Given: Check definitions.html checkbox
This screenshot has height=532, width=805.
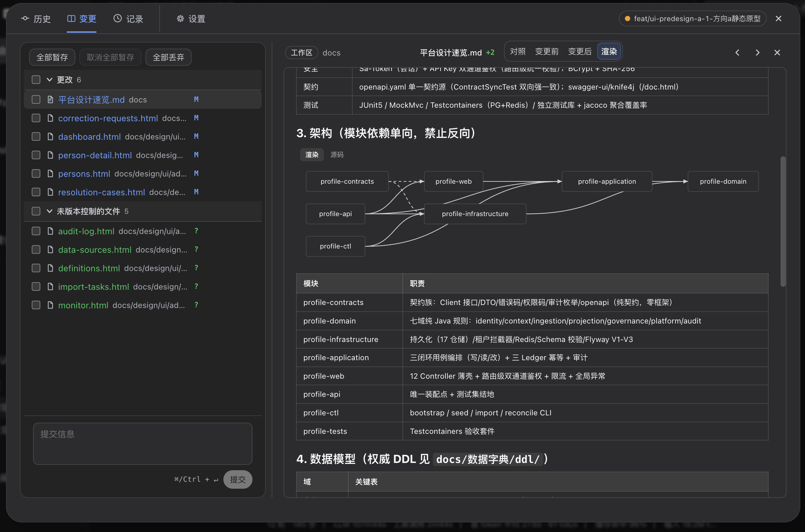Looking at the screenshot, I should tap(36, 268).
